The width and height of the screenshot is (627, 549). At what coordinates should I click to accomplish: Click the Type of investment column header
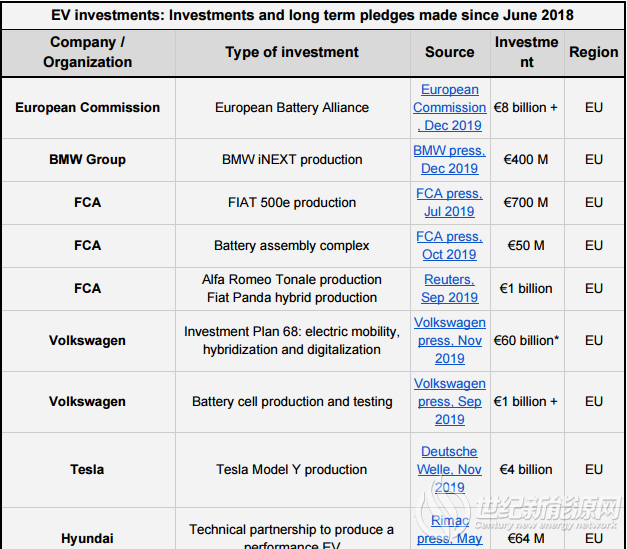point(292,52)
